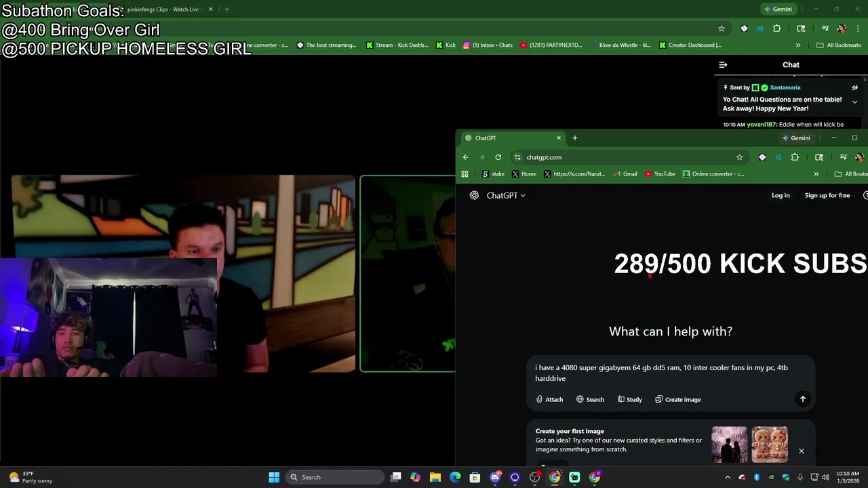Select the Study option

pos(629,399)
